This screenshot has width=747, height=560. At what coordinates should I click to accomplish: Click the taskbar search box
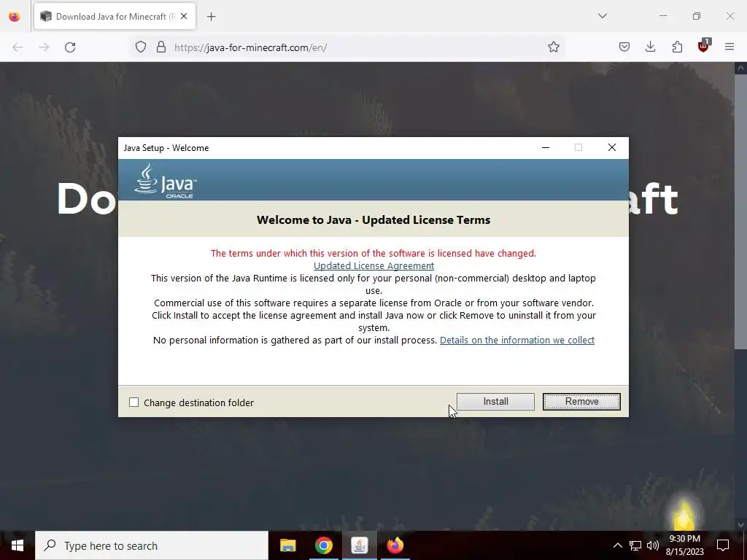click(152, 545)
